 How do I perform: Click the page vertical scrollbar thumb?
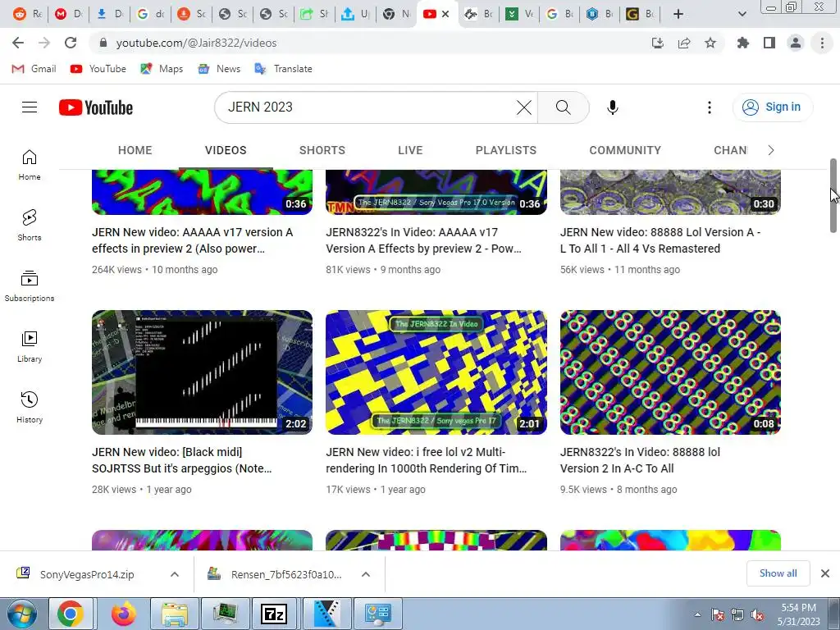[x=833, y=195]
